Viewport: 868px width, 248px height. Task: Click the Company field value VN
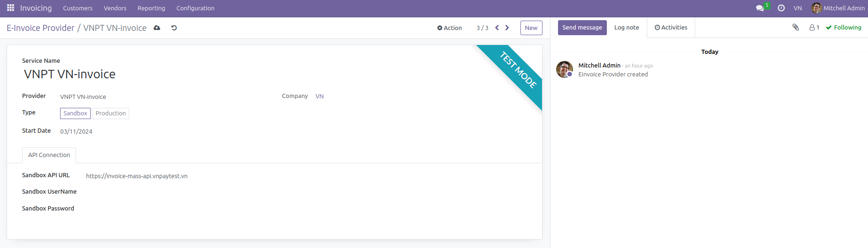pos(319,96)
